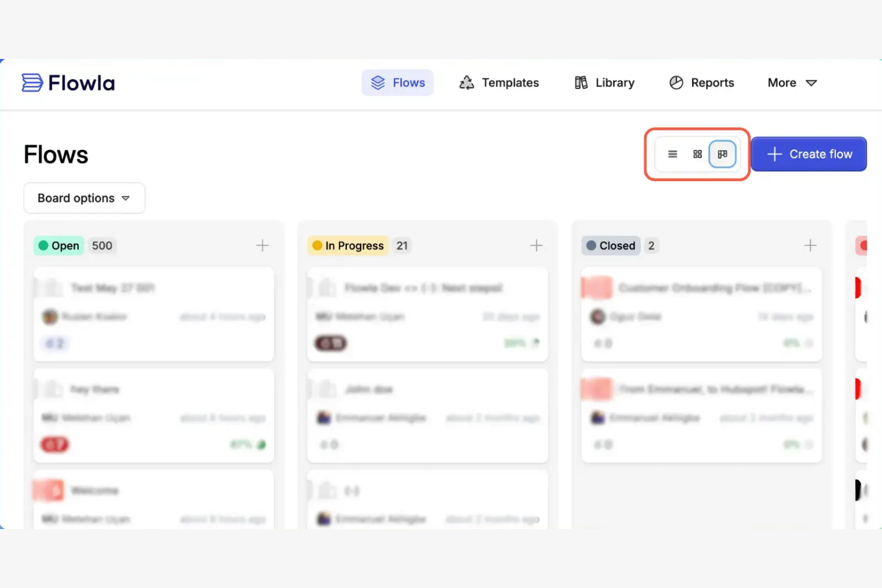This screenshot has height=588, width=882.
Task: Click the Flowla logo icon
Action: pos(30,82)
